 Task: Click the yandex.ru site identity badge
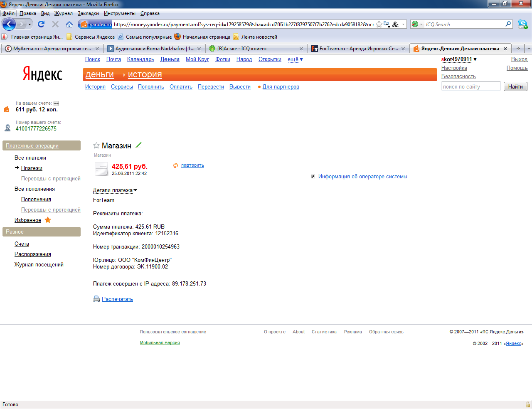coord(96,25)
